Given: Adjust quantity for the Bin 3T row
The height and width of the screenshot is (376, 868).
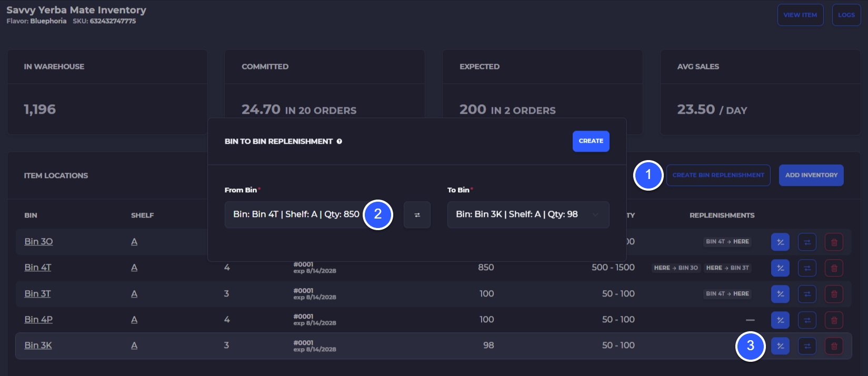Looking at the screenshot, I should (x=780, y=294).
